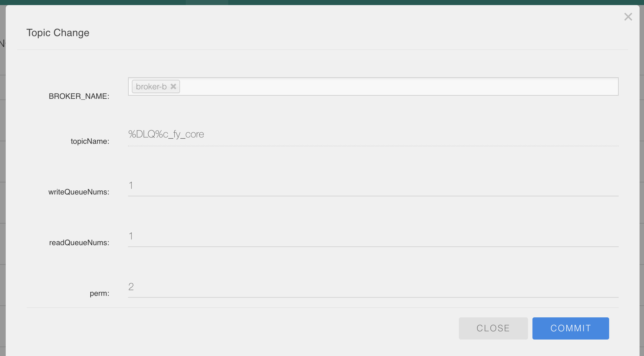644x356 pixels.
Task: Click the topicName label
Action: click(x=90, y=141)
